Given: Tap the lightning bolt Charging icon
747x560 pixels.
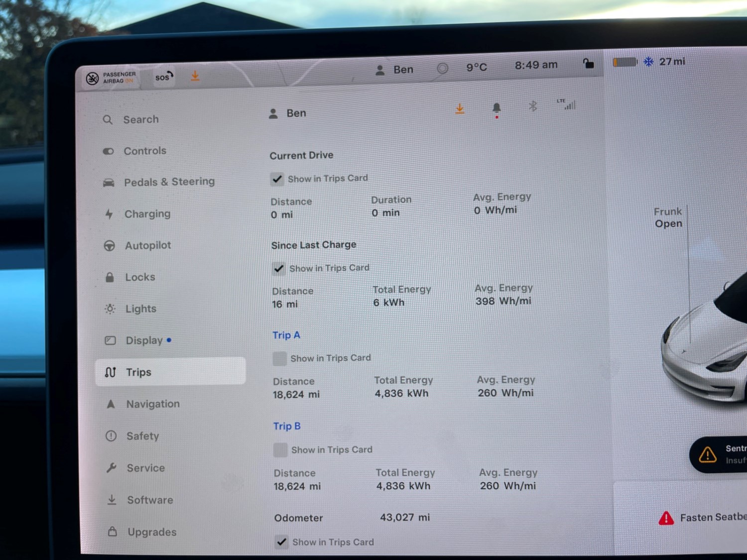Looking at the screenshot, I should pos(109,214).
